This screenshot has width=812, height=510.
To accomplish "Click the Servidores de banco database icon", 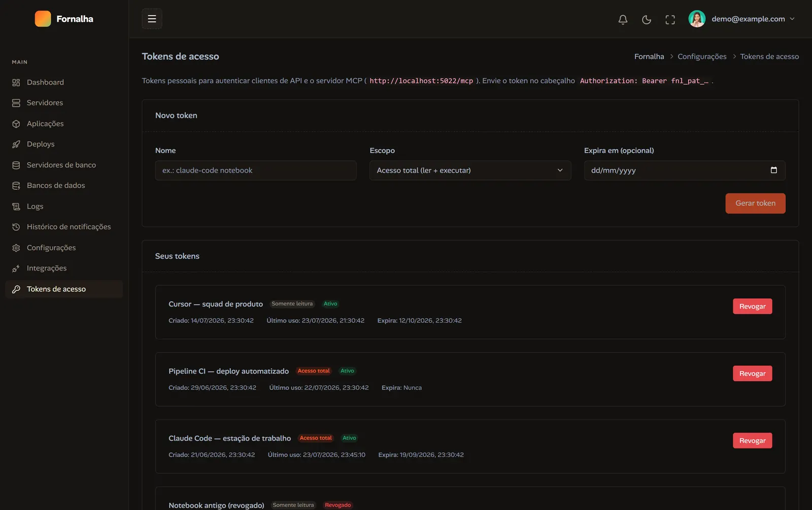I will click(16, 165).
